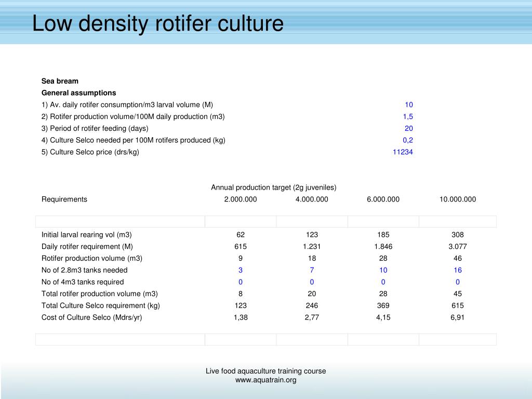This screenshot has width=532, height=399.
Task: Click the 'No of 4m3 tanks required' label
Action: pos(83,282)
